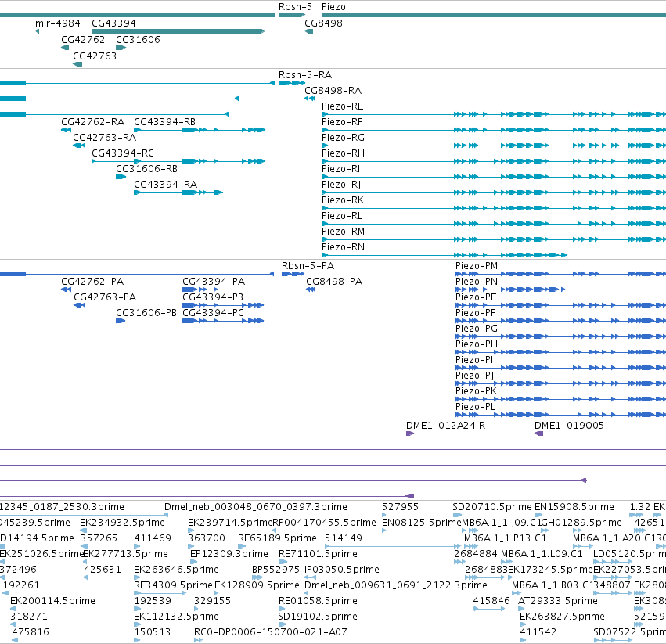Screen dimensions: 666x644
Task: Select feature DME1-012A24.R
Action: tap(445, 426)
